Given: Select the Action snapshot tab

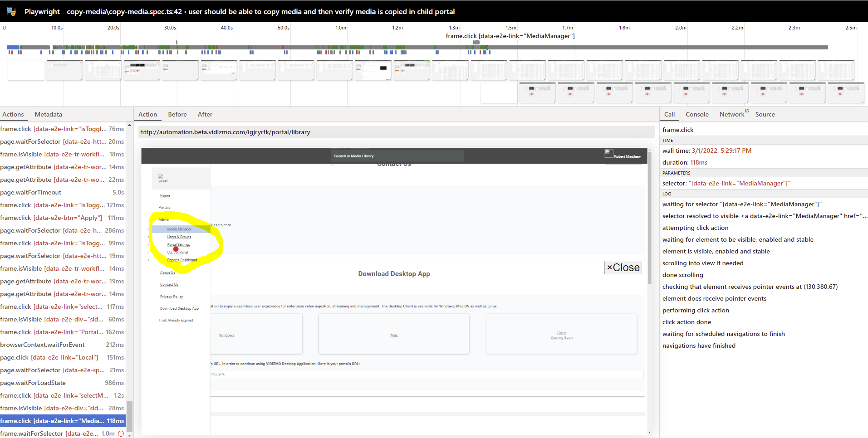Looking at the screenshot, I should (147, 114).
